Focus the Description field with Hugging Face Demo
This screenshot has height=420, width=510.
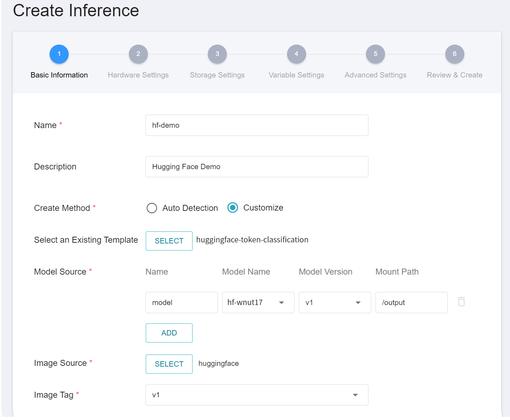pyautogui.click(x=257, y=167)
